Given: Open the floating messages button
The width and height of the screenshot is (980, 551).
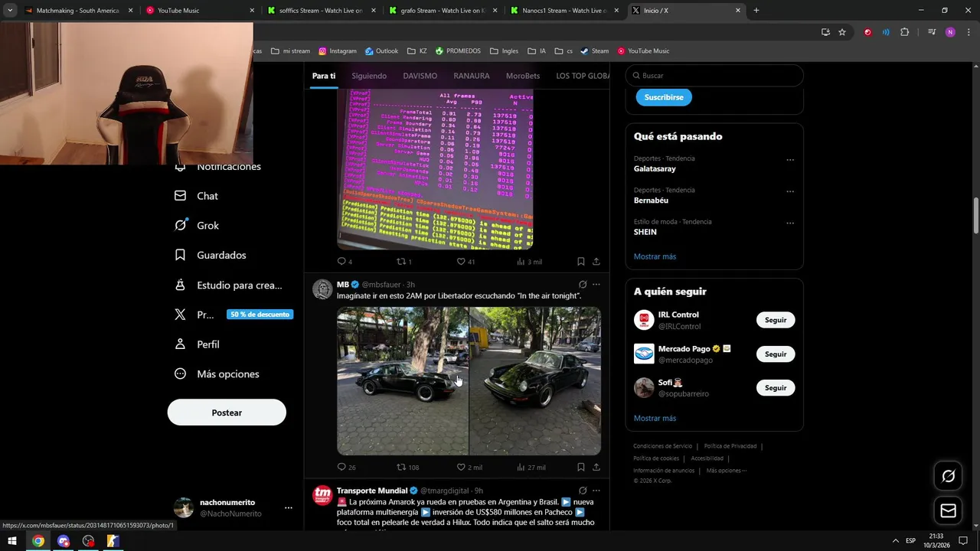Looking at the screenshot, I should (x=948, y=510).
